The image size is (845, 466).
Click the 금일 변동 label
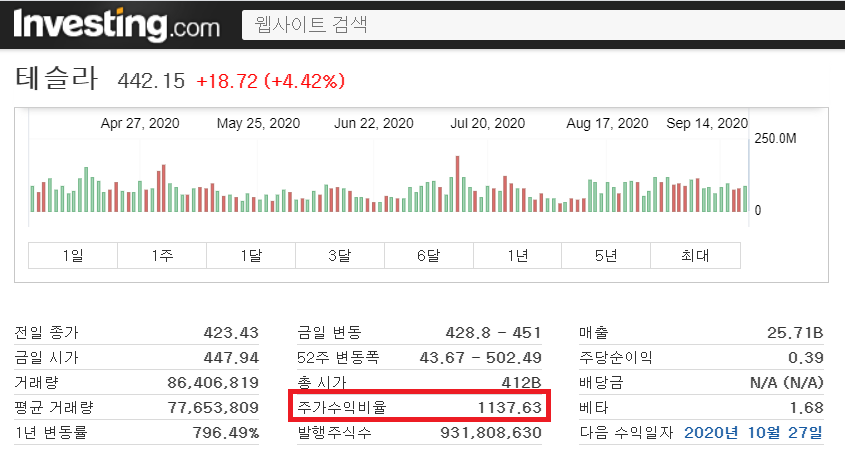click(329, 332)
